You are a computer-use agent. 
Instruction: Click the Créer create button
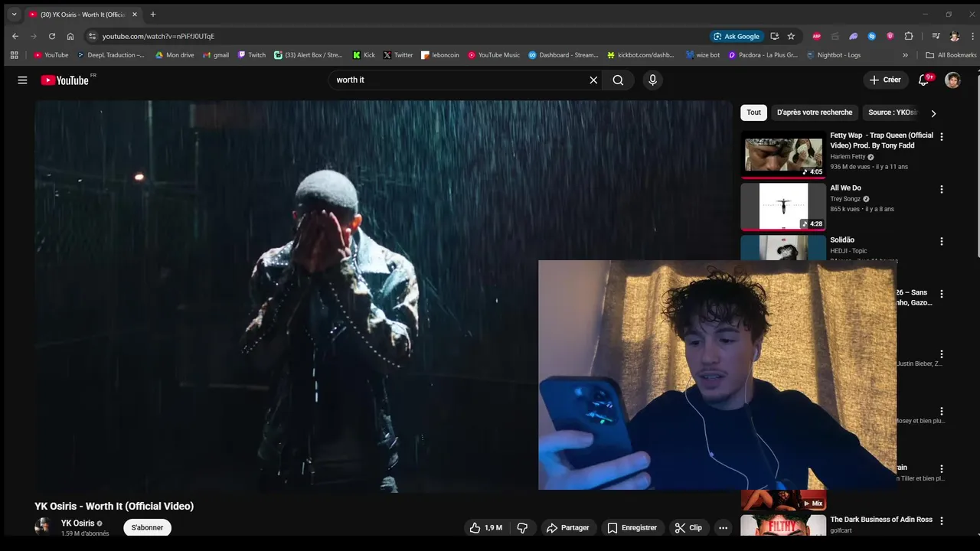(885, 80)
